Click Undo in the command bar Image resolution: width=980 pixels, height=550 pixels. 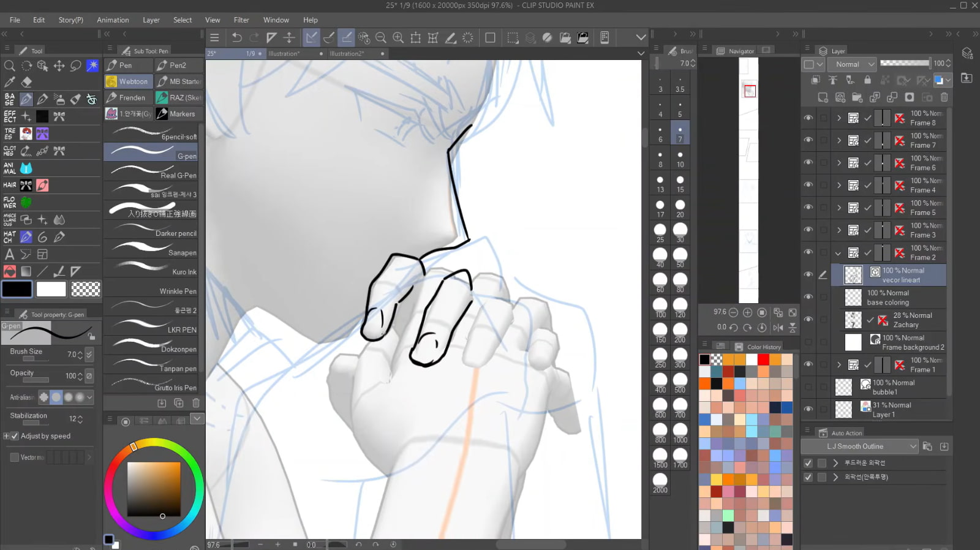click(x=236, y=38)
